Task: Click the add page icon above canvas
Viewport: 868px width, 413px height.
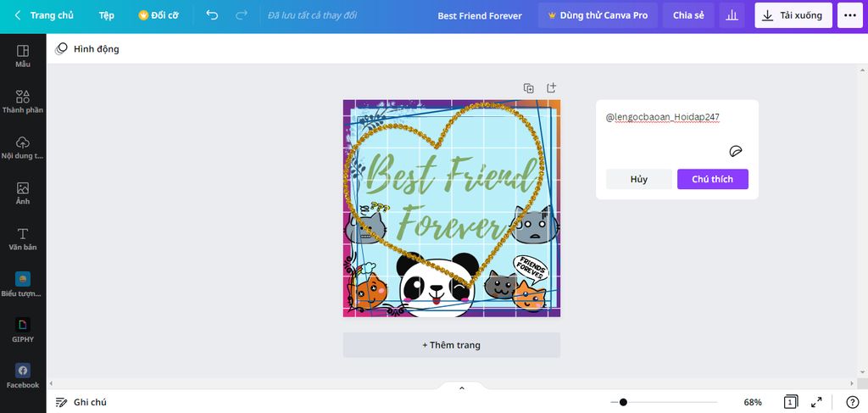Action: point(551,87)
